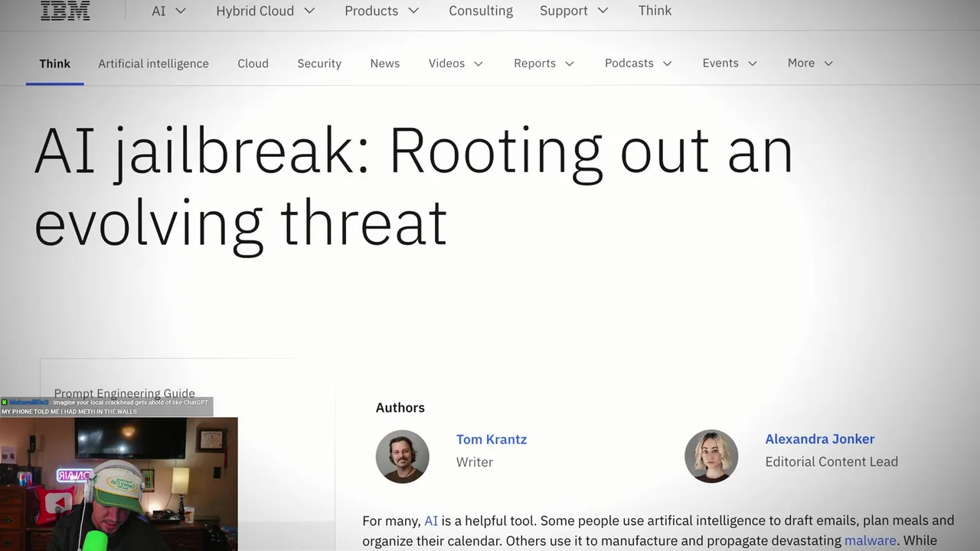Click the webcam overlay video
The image size is (980, 551).
click(119, 484)
